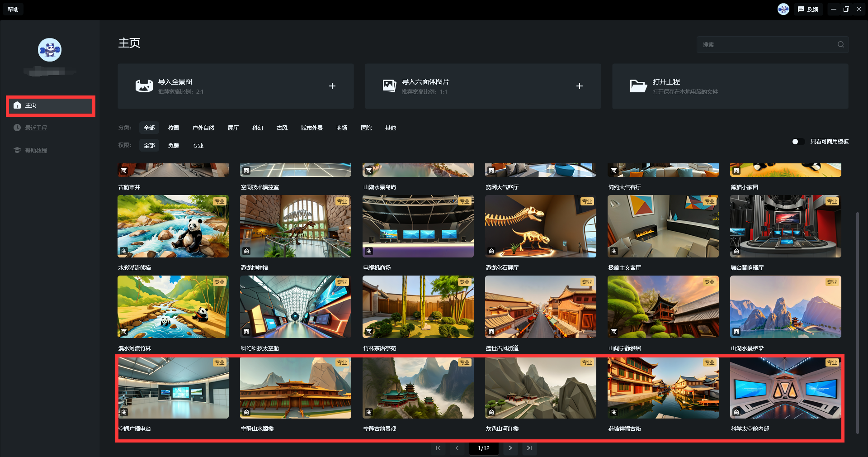
Task: Click the plus icon for 导入全景图
Action: (332, 86)
